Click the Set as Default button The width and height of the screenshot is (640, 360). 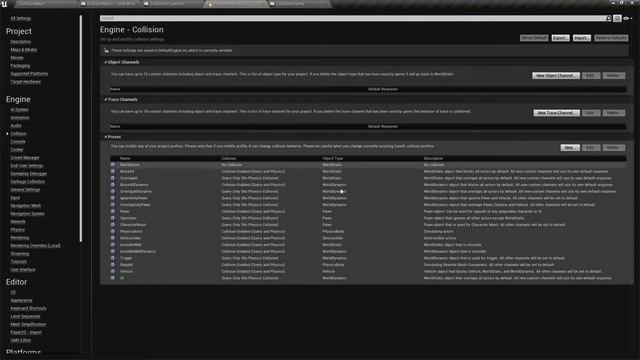tap(533, 38)
